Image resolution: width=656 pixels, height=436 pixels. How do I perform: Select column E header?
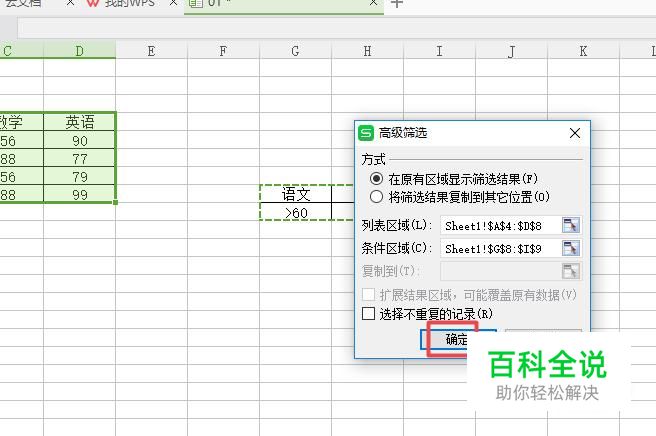click(151, 51)
